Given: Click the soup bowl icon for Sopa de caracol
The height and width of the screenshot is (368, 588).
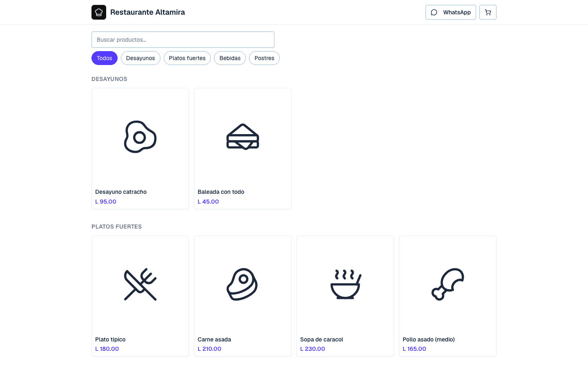Looking at the screenshot, I should pos(345,285).
